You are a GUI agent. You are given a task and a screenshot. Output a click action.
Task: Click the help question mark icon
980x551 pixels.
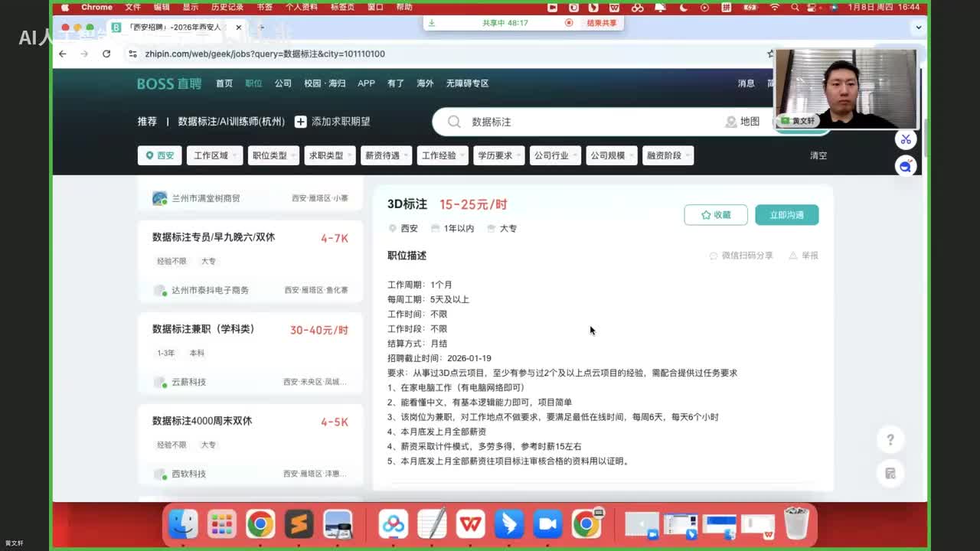(x=890, y=439)
